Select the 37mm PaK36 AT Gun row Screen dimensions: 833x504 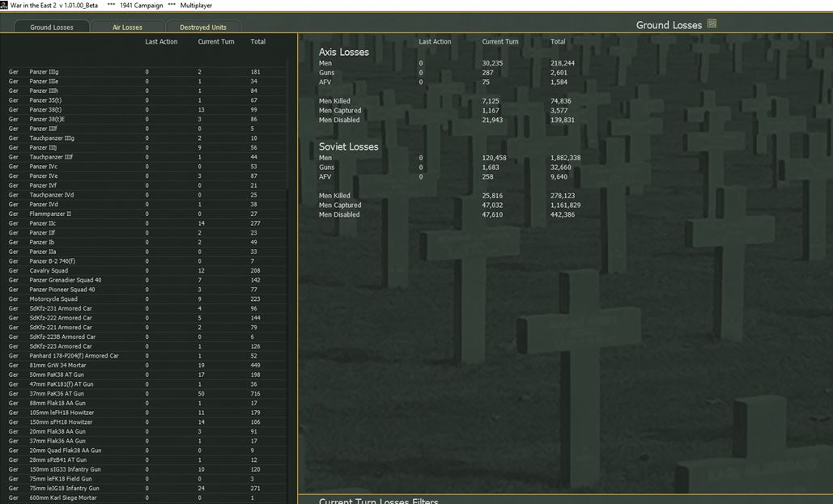[x=146, y=394]
